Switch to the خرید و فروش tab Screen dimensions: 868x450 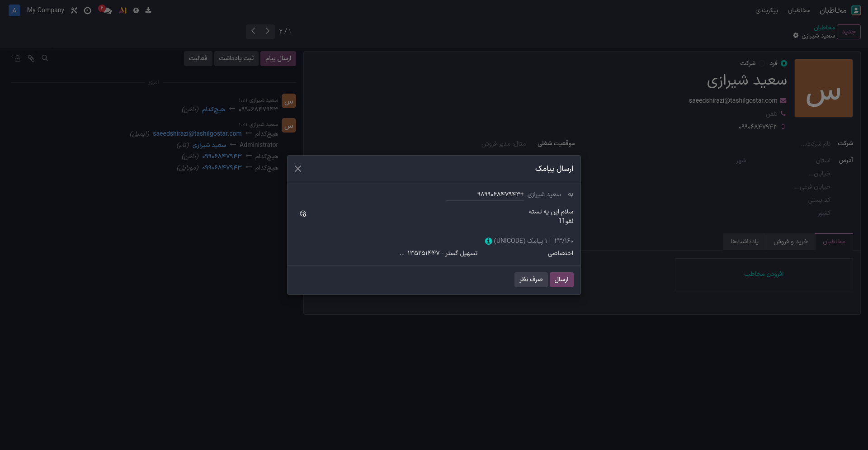pos(791,242)
